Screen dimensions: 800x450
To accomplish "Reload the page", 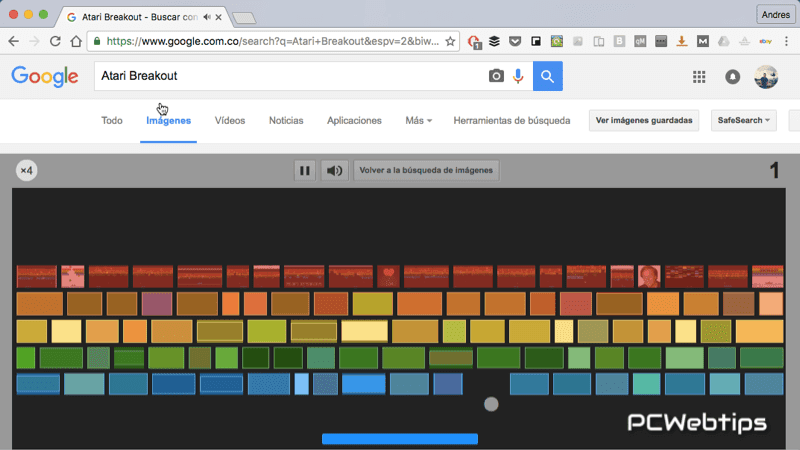I will tap(55, 41).
